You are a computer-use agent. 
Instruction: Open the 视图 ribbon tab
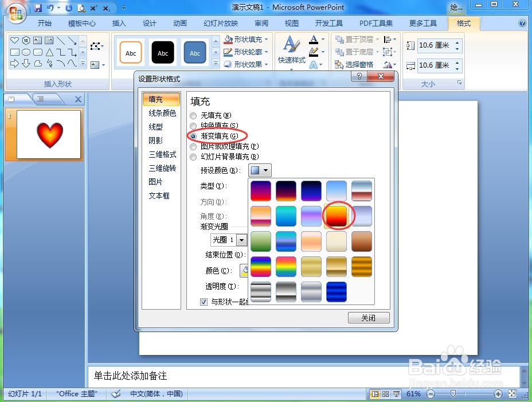[x=292, y=23]
